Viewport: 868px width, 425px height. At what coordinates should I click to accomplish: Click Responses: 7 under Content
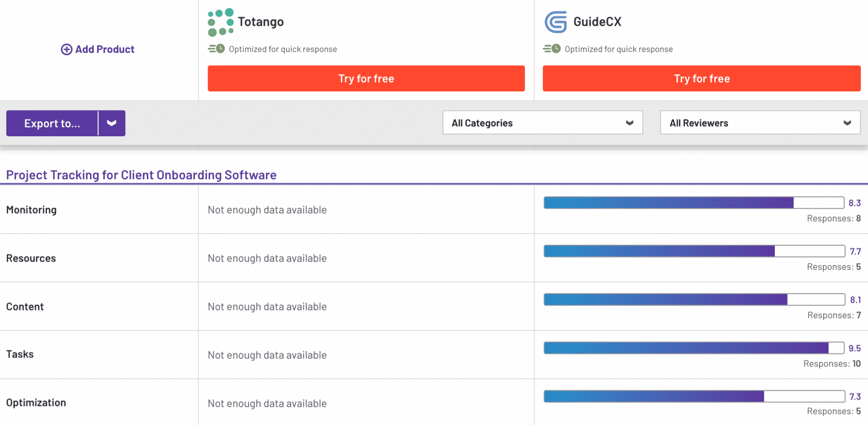pos(834,315)
